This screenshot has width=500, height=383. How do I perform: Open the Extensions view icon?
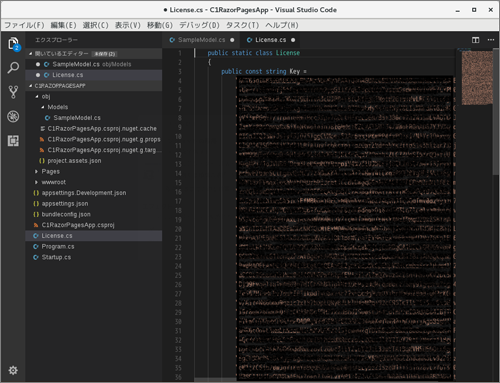13,141
